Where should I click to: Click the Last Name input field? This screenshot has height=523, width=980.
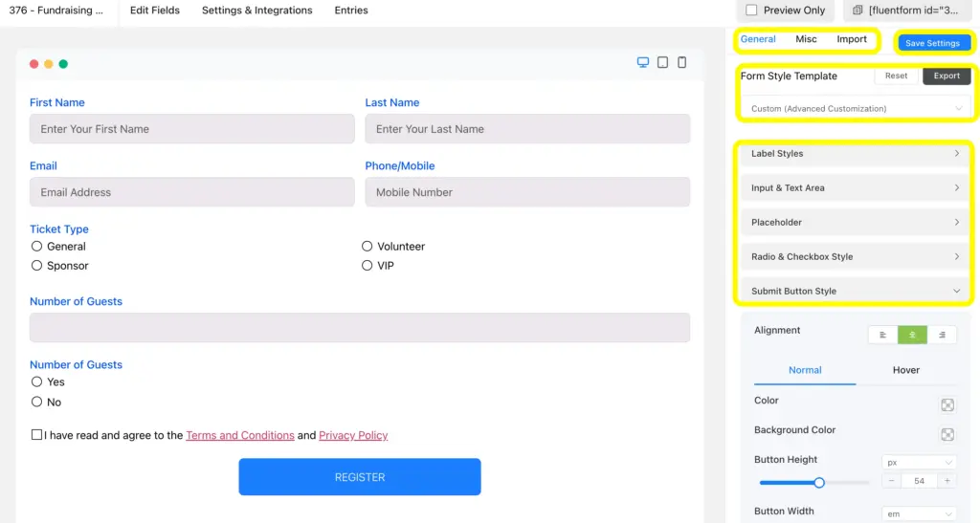click(527, 128)
